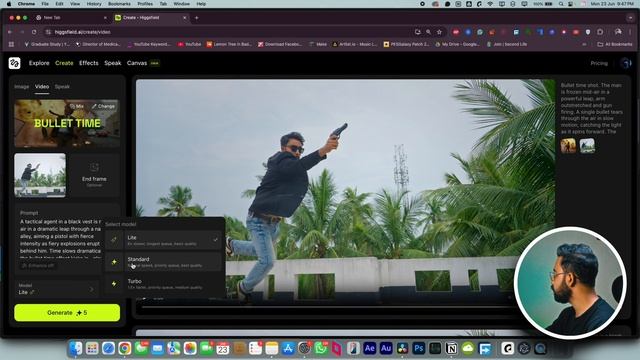Click the Mix button on Bullet Time preset
640x360 pixels.
pos(77,106)
